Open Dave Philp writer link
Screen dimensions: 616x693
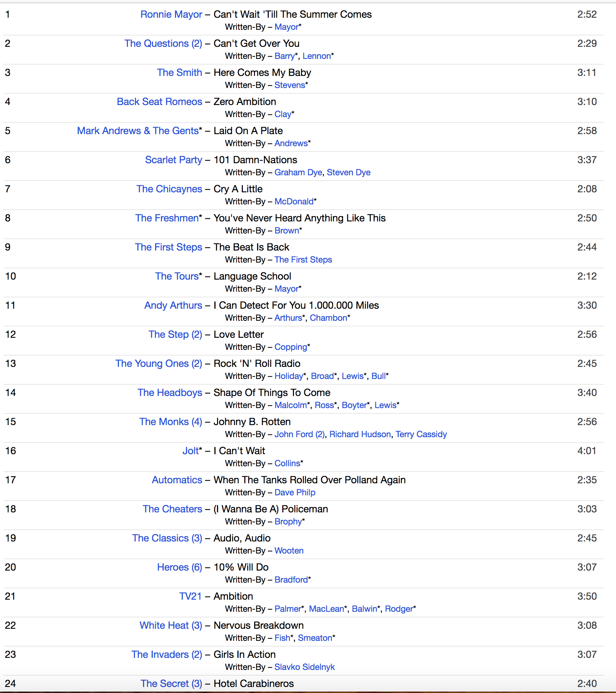(x=295, y=493)
